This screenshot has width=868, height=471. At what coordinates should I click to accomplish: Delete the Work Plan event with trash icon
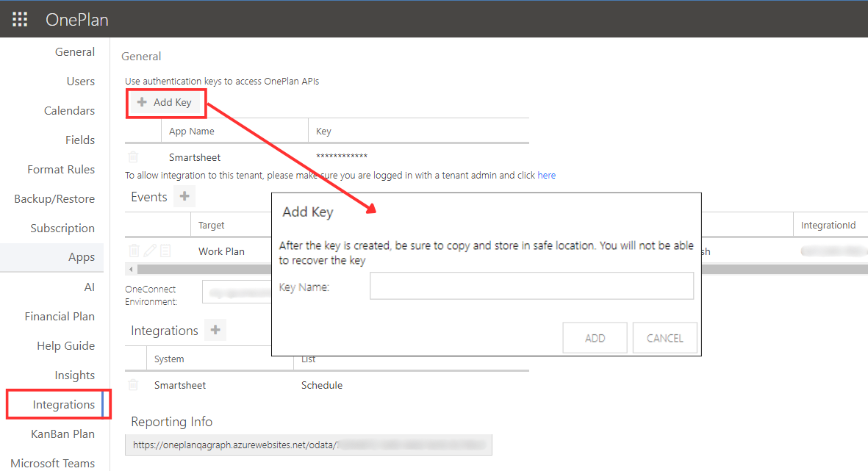click(134, 251)
